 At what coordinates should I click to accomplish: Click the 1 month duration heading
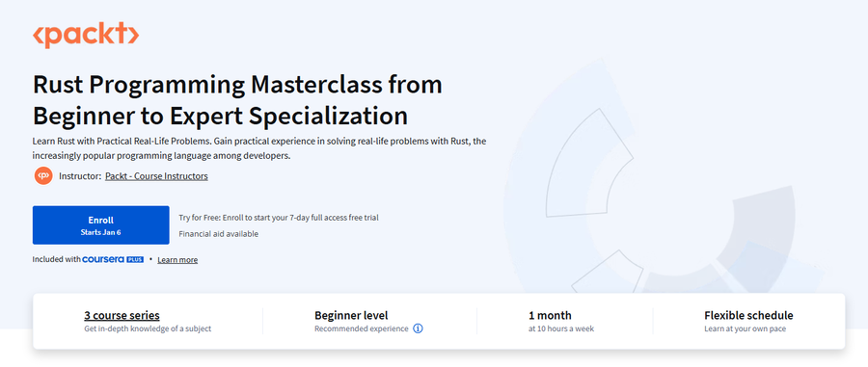551,316
